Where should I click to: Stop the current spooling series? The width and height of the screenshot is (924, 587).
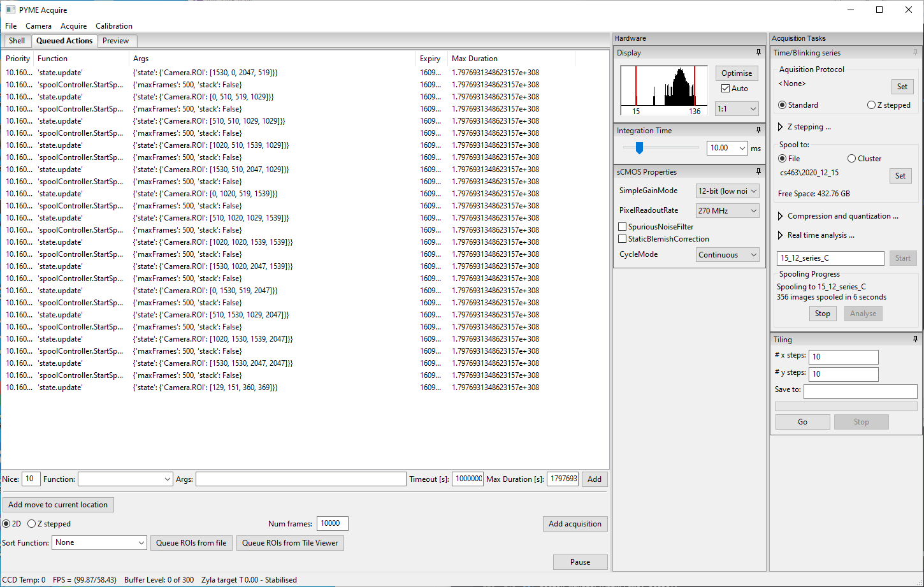(x=822, y=313)
